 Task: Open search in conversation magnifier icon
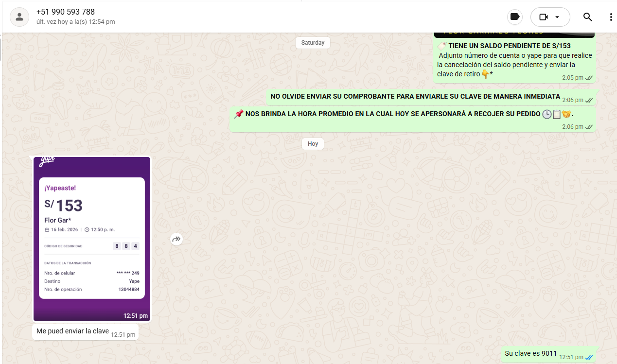tap(587, 17)
